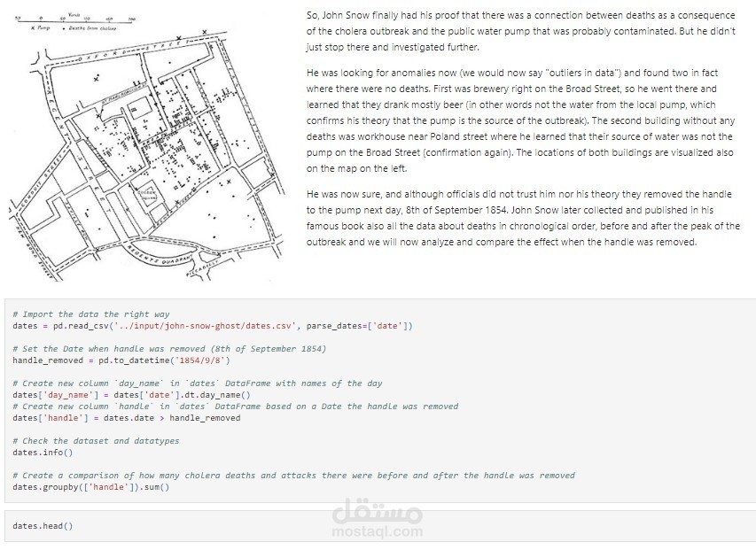
Task: Click the paragraph starting 'He was looking for anomalies'
Action: tap(521, 120)
